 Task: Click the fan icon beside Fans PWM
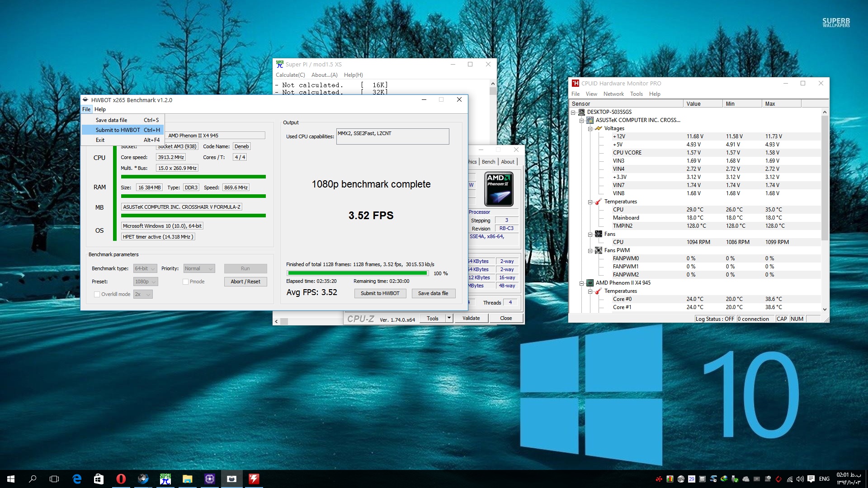[599, 250]
